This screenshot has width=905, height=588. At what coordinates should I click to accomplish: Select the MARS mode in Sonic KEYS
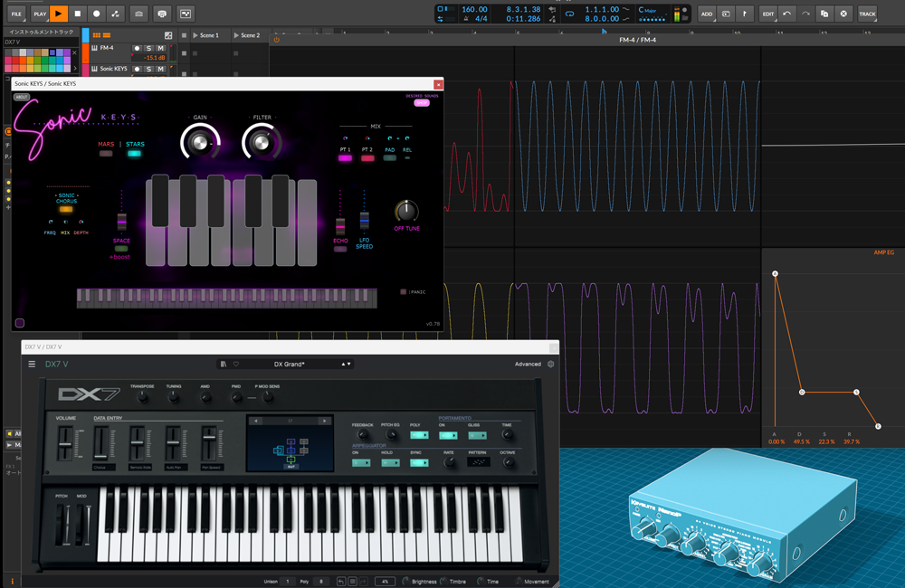(106, 153)
